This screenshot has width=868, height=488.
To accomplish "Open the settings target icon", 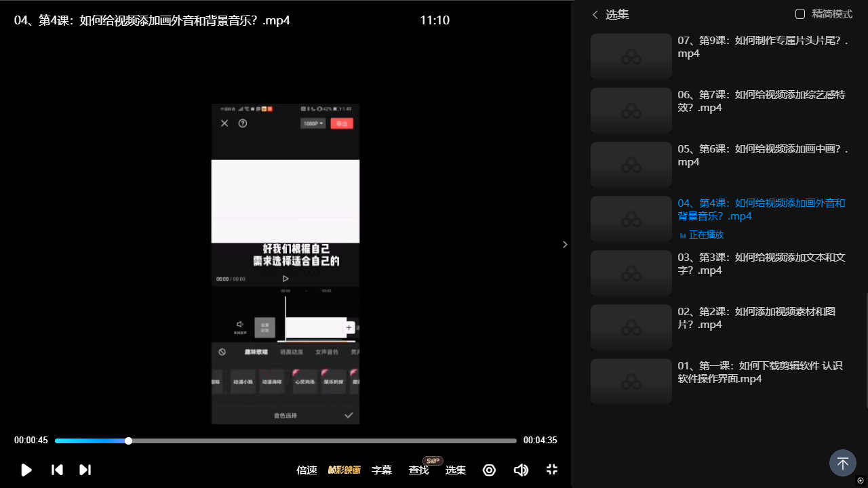I will (489, 470).
